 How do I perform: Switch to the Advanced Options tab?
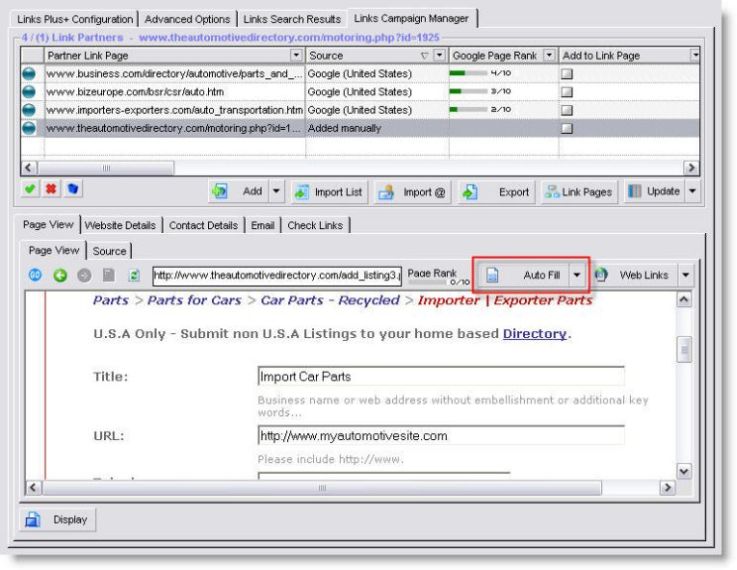pyautogui.click(x=187, y=19)
